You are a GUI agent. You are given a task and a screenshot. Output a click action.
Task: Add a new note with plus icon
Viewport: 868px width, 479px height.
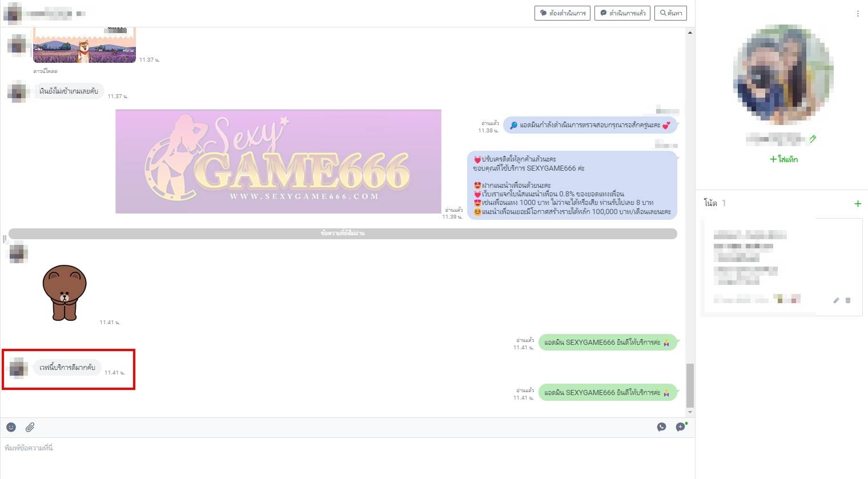(x=857, y=204)
